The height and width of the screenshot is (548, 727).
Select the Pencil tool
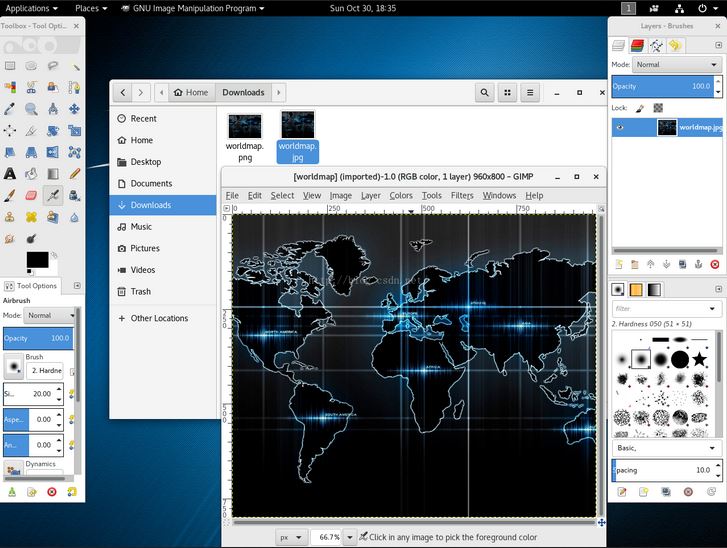(x=74, y=174)
